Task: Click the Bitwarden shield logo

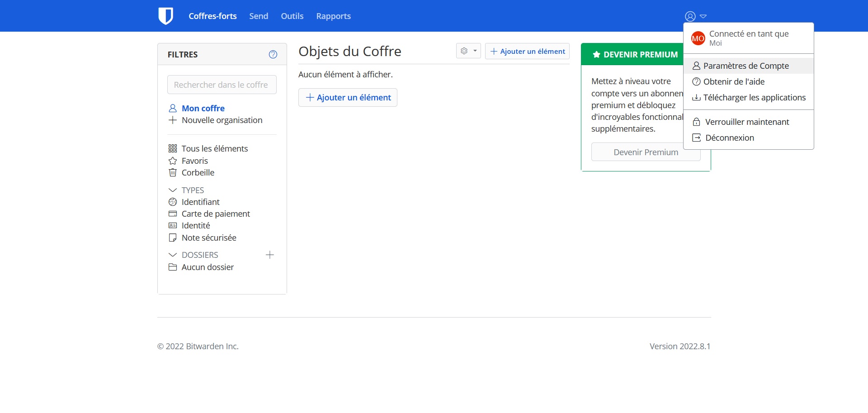Action: coord(165,16)
